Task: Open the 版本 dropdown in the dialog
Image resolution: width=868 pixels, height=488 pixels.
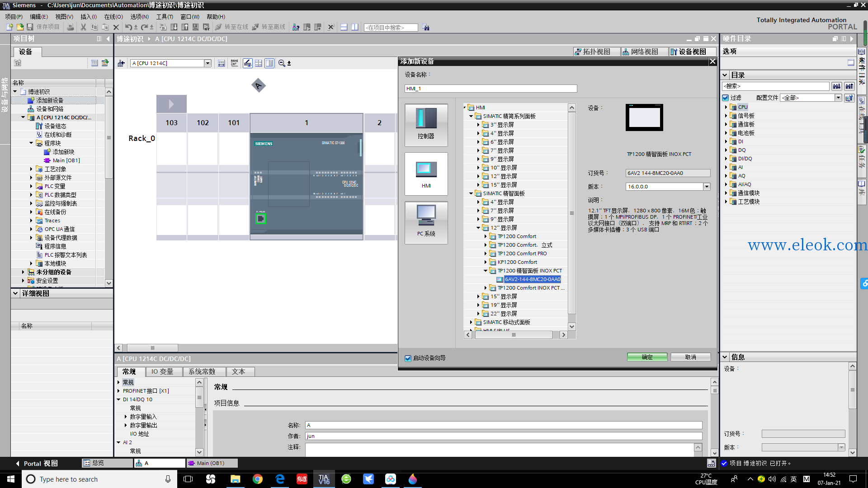Action: pos(707,187)
